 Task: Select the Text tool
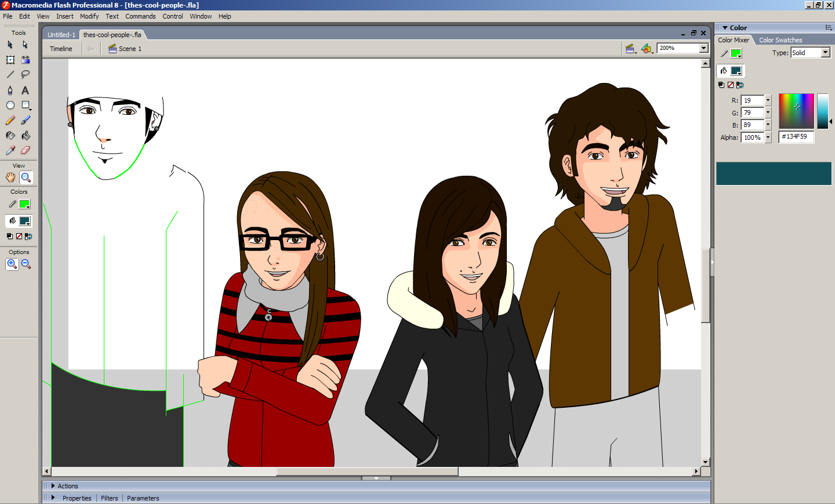(25, 90)
